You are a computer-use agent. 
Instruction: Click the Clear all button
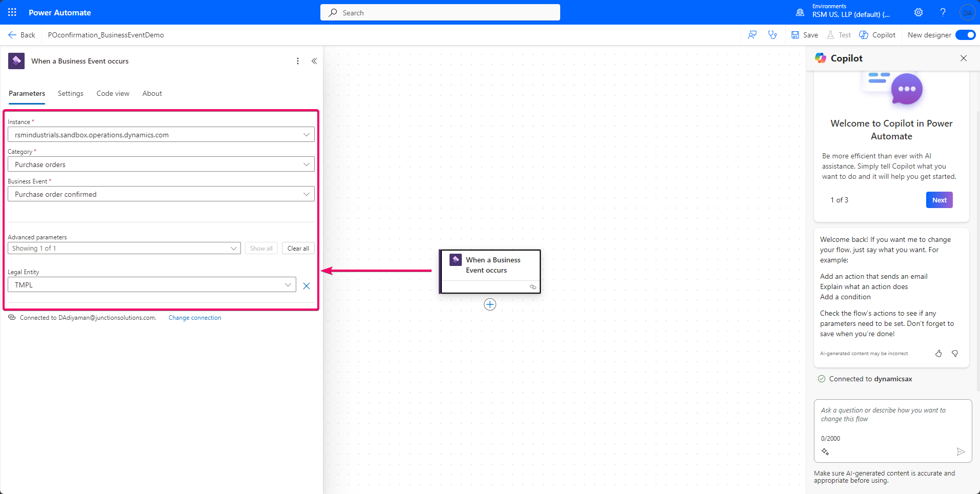pyautogui.click(x=298, y=248)
